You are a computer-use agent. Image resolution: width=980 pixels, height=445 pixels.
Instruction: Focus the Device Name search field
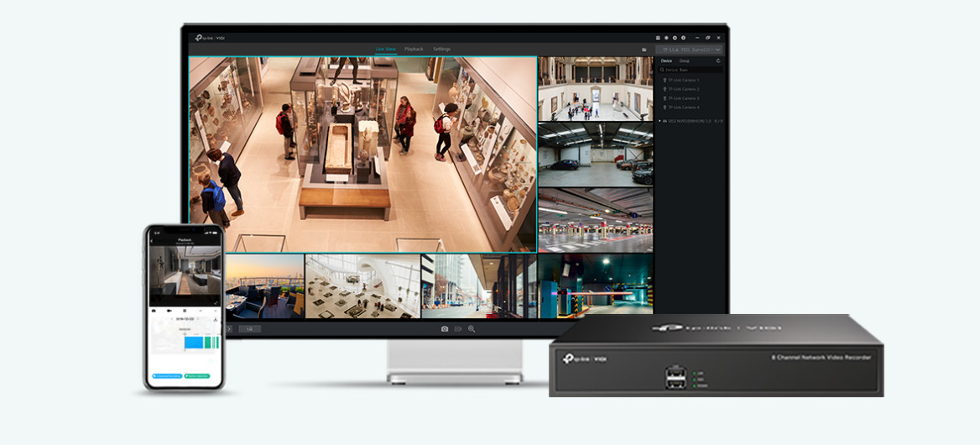coord(691,70)
